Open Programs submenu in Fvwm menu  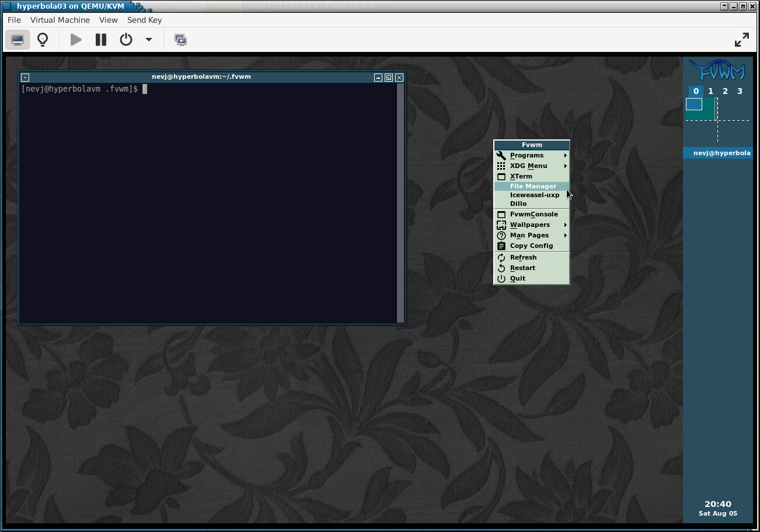tap(532, 155)
